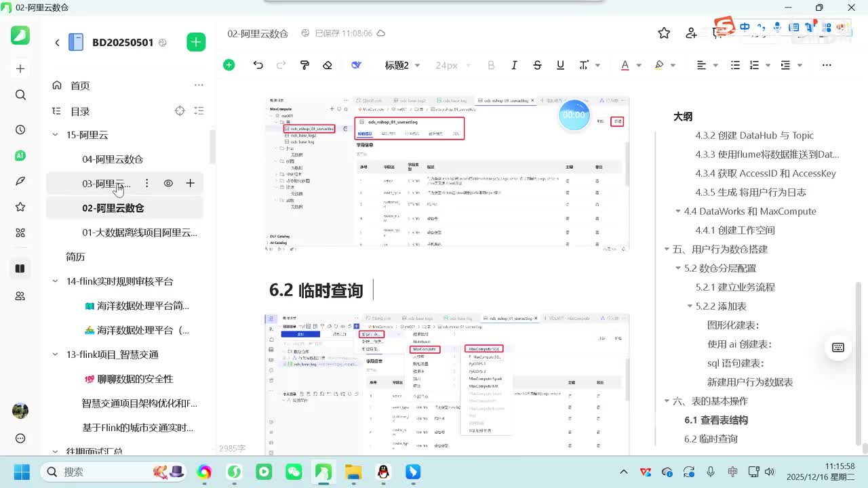Collapse outline section 4.4 DataWorks 和 MaxCompute
This screenshot has width=868, height=488.
click(x=678, y=211)
